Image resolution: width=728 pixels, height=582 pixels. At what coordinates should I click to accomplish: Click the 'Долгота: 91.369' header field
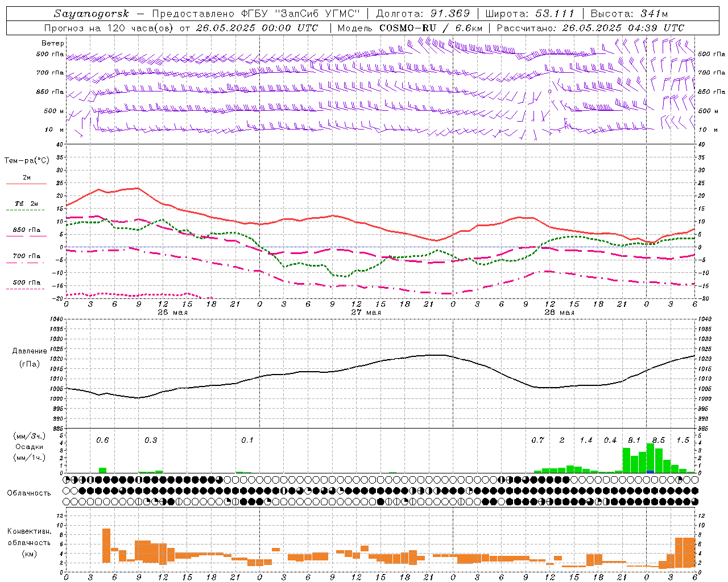pyautogui.click(x=423, y=14)
